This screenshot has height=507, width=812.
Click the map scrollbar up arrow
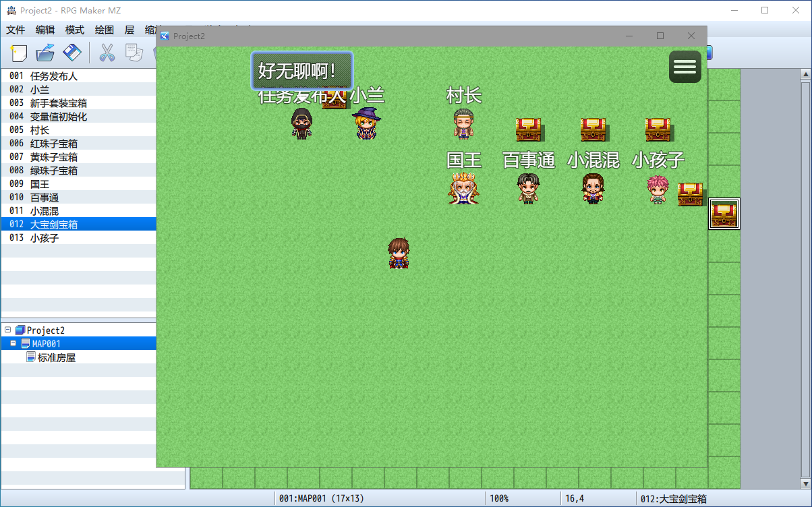tap(805, 75)
